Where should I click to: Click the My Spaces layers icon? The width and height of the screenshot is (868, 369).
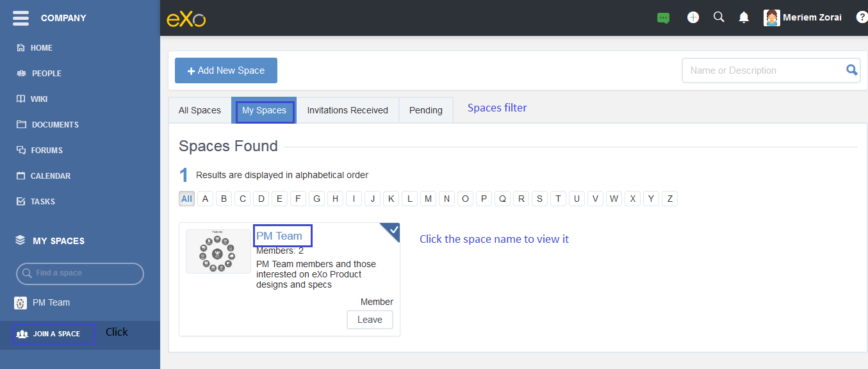(20, 240)
